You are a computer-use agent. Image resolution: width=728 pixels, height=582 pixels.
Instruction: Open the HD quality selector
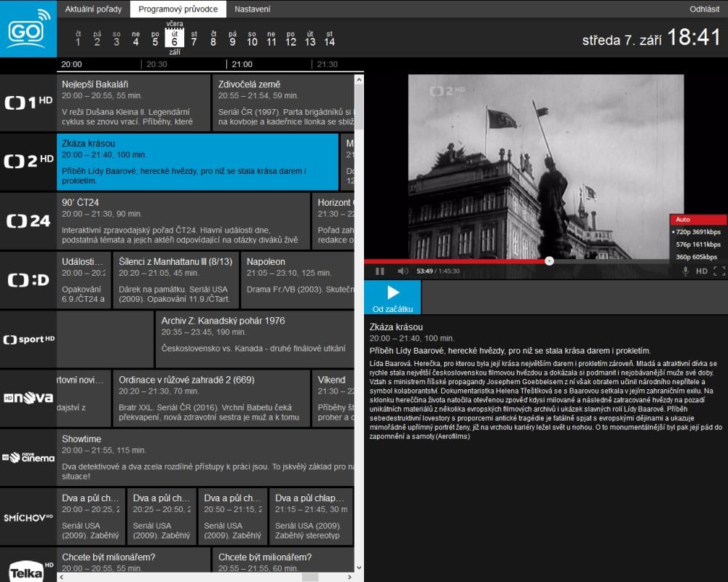point(701,271)
